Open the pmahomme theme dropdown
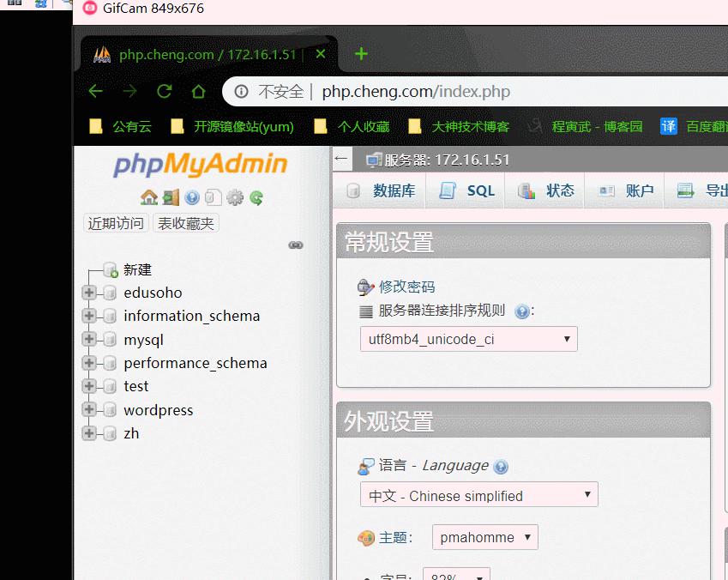Viewport: 728px width, 580px height. pyautogui.click(x=485, y=537)
